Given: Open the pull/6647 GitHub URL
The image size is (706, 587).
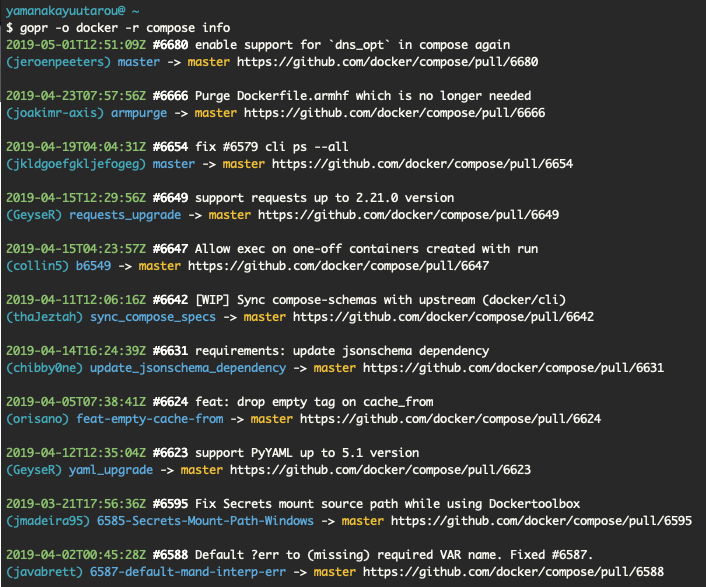Looking at the screenshot, I should (x=338, y=266).
